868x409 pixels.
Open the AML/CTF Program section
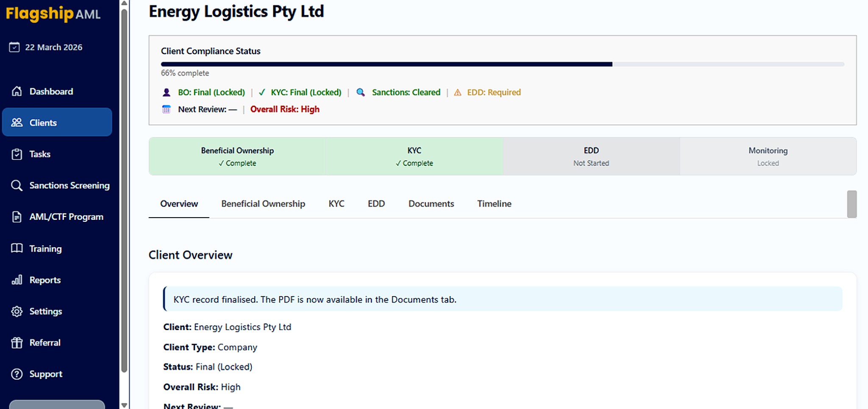[66, 216]
